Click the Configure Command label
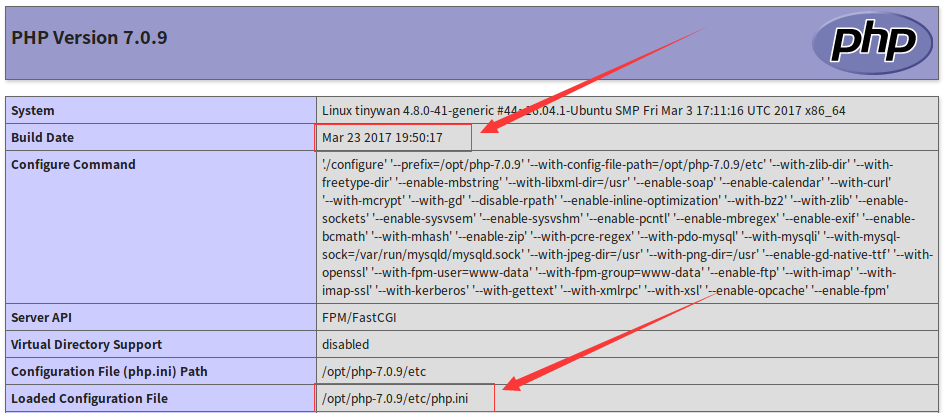Screen dimensions: 947x413 [x=73, y=164]
